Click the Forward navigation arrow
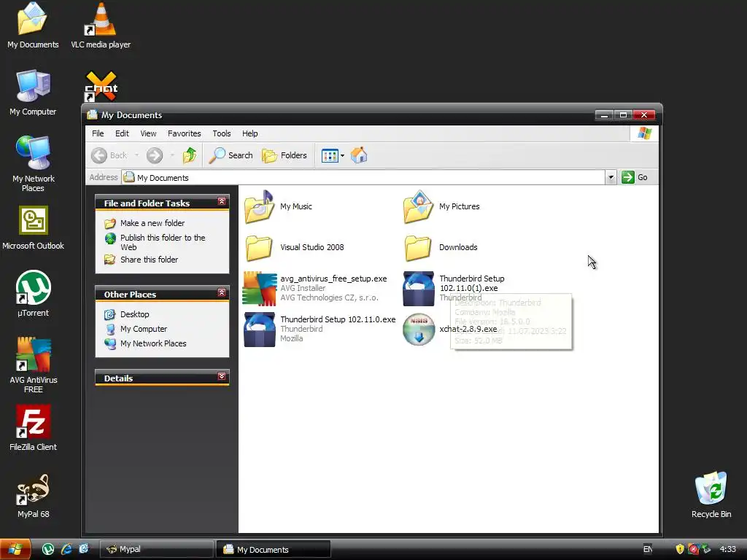Viewport: 747px width, 560px height. coord(155,155)
